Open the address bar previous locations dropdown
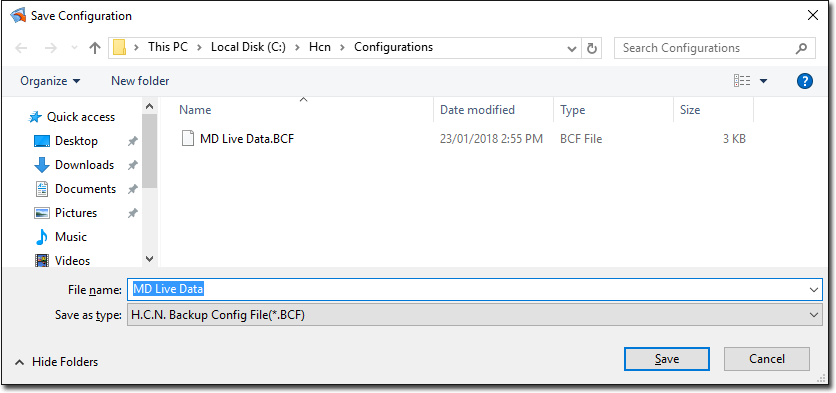Image resolution: width=836 pixels, height=393 pixels. [572, 49]
